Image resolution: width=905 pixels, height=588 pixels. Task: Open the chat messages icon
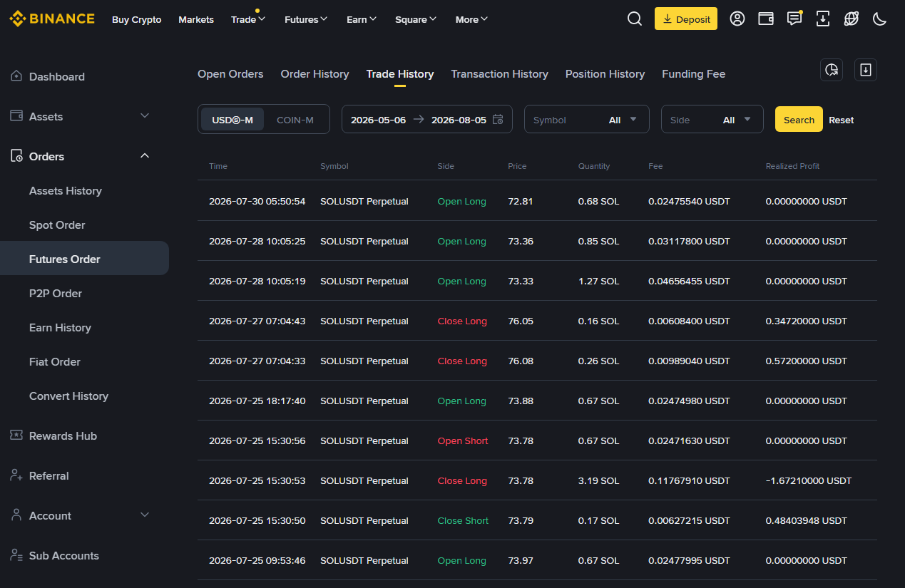794,19
